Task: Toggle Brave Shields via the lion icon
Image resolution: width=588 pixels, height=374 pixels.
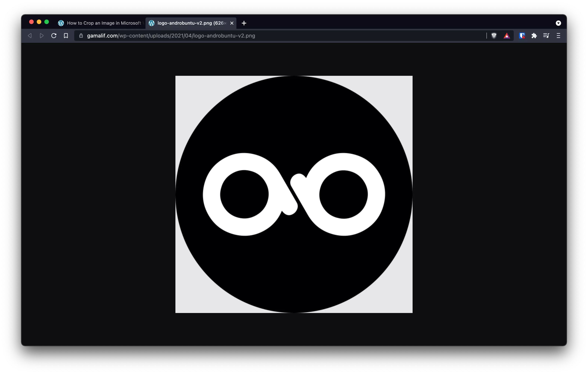Action: point(494,36)
